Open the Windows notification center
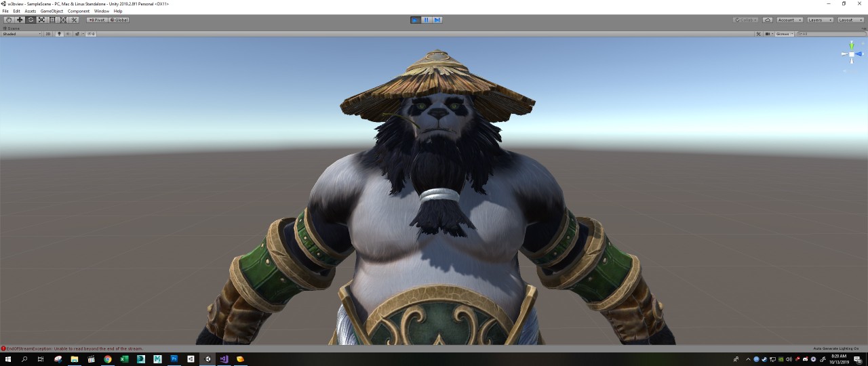 (x=858, y=359)
